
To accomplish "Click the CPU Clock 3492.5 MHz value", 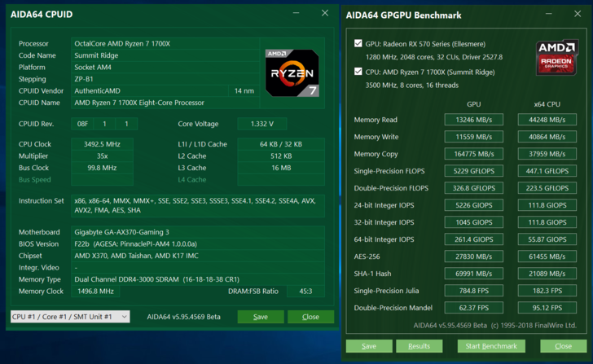I will pyautogui.click(x=102, y=144).
